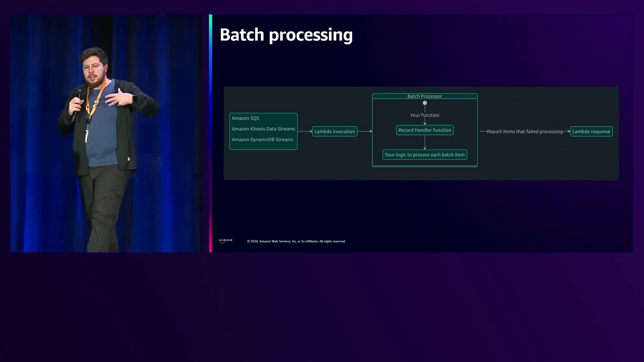Click the Batch processing slide title

coord(286,35)
